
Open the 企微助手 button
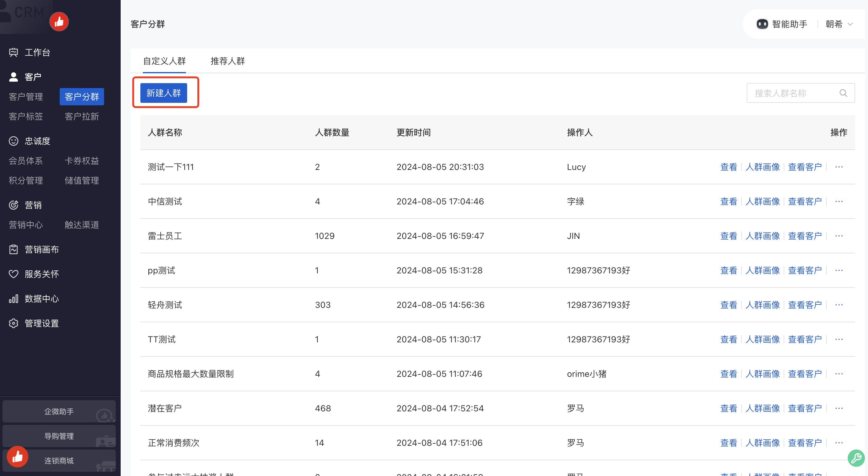[x=59, y=411]
